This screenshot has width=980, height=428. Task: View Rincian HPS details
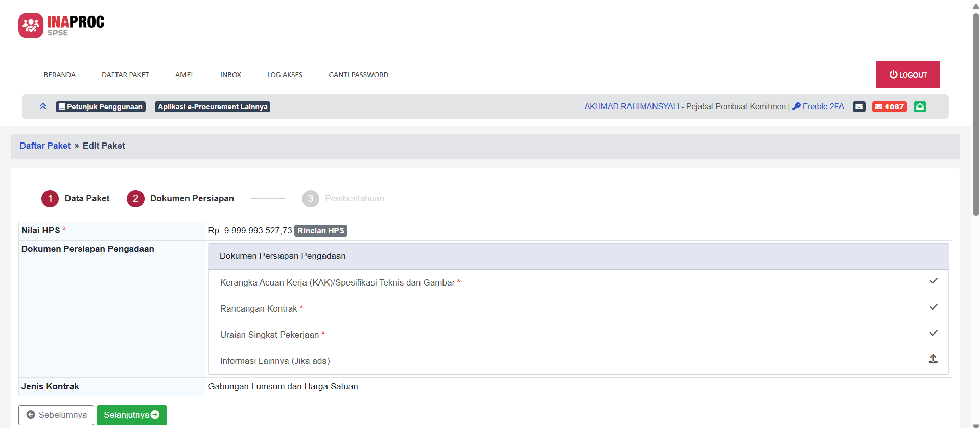(321, 231)
